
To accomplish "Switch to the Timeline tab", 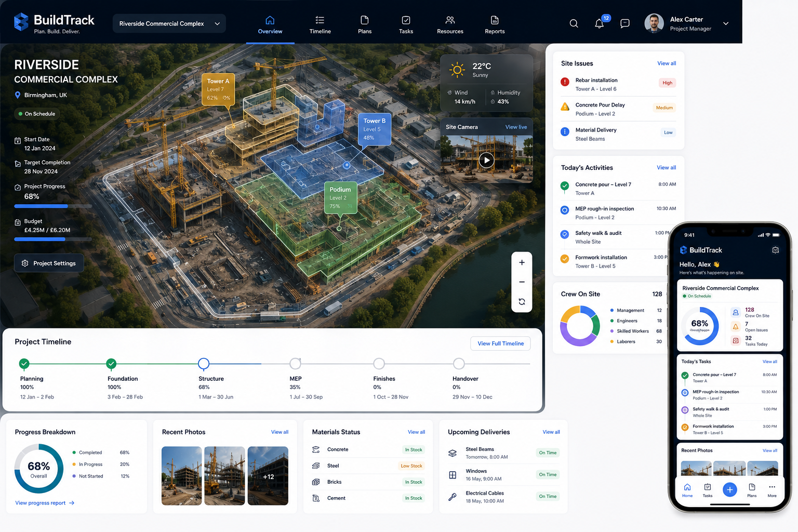I will pyautogui.click(x=320, y=24).
